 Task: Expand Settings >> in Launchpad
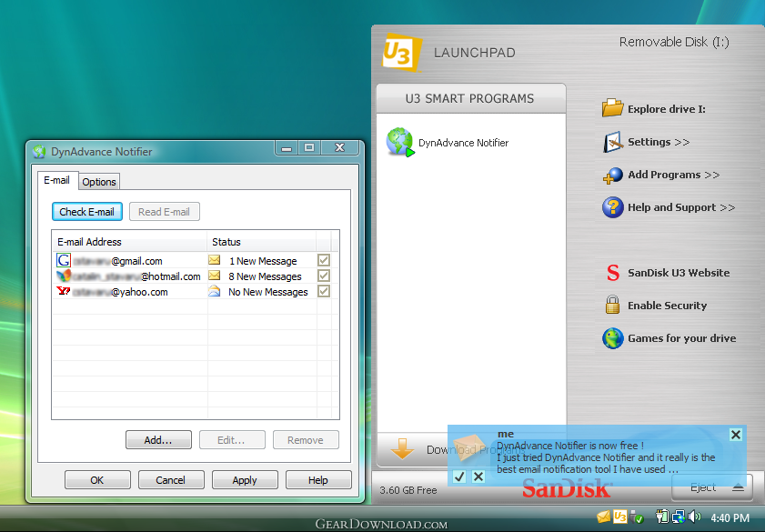(659, 142)
